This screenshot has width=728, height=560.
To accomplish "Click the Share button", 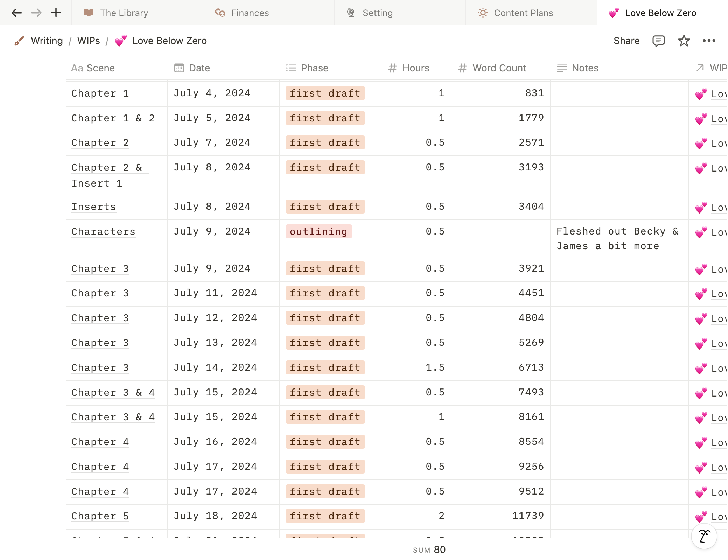I will (626, 41).
